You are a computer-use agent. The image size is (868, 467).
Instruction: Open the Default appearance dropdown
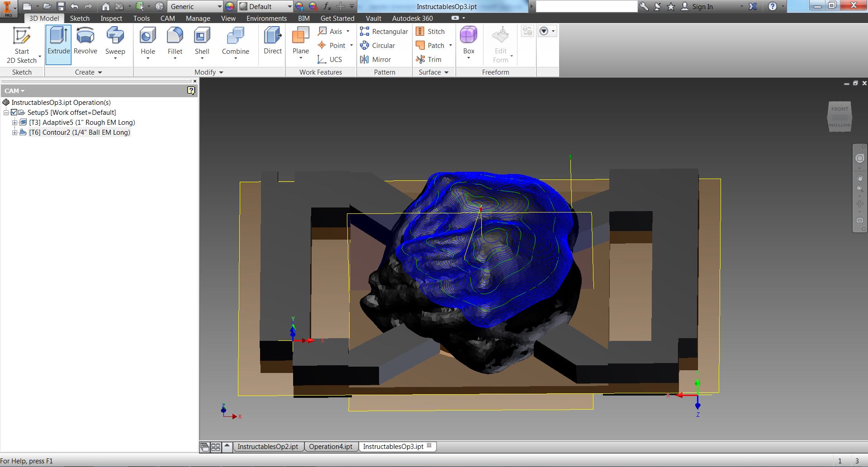pyautogui.click(x=266, y=6)
